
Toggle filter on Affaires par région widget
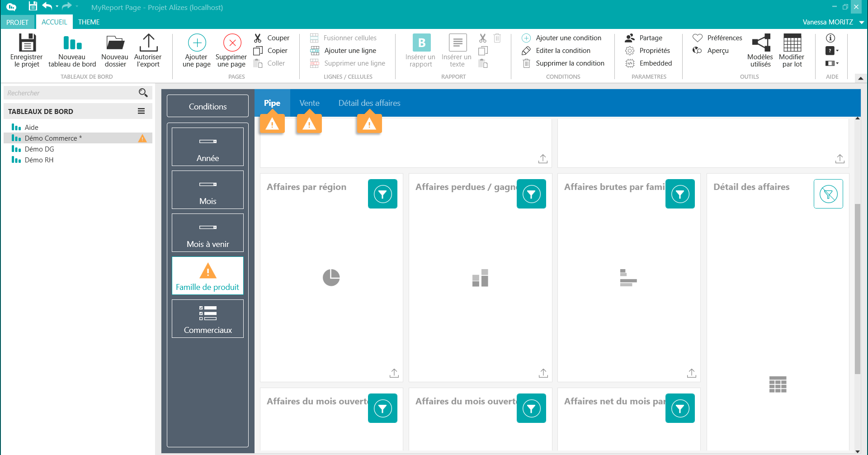pos(382,194)
